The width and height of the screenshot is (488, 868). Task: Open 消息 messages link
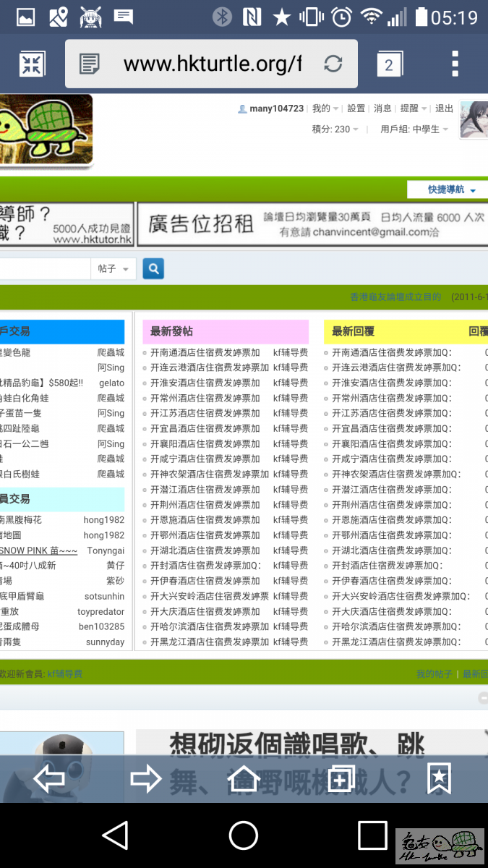pyautogui.click(x=382, y=109)
